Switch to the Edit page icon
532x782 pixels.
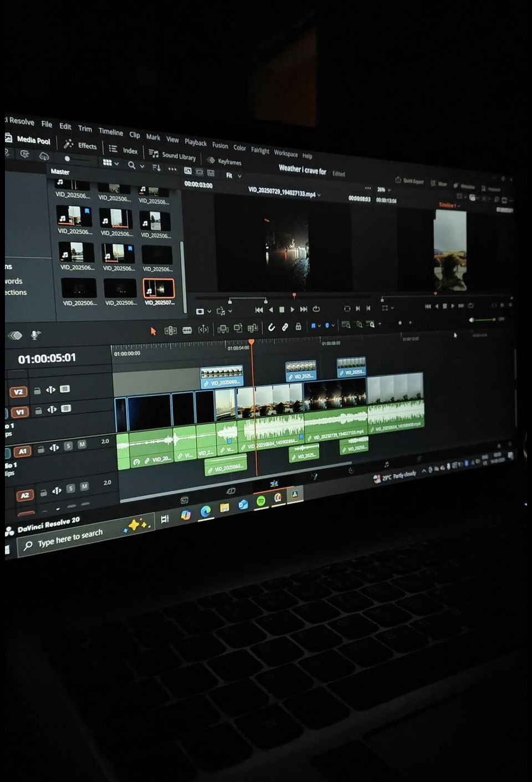(x=274, y=484)
